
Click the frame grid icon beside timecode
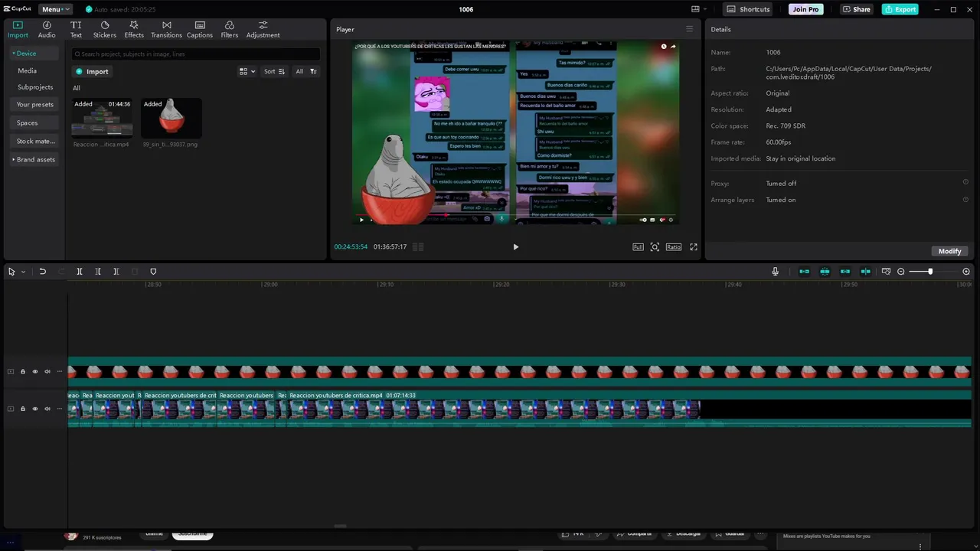click(x=418, y=247)
